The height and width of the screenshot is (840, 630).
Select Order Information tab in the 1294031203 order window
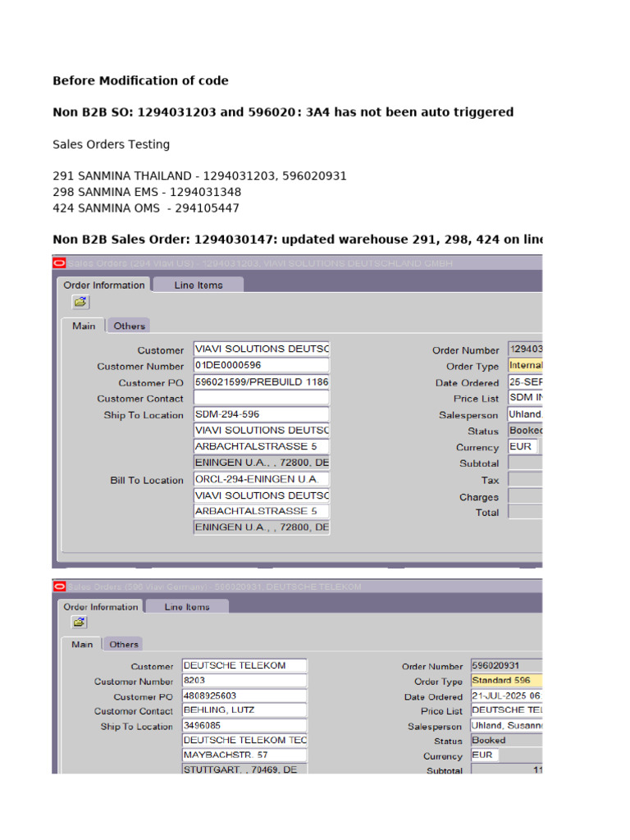(104, 285)
